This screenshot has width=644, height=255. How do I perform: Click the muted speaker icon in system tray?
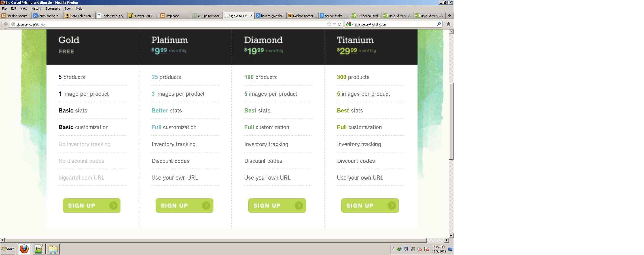pyautogui.click(x=419, y=249)
